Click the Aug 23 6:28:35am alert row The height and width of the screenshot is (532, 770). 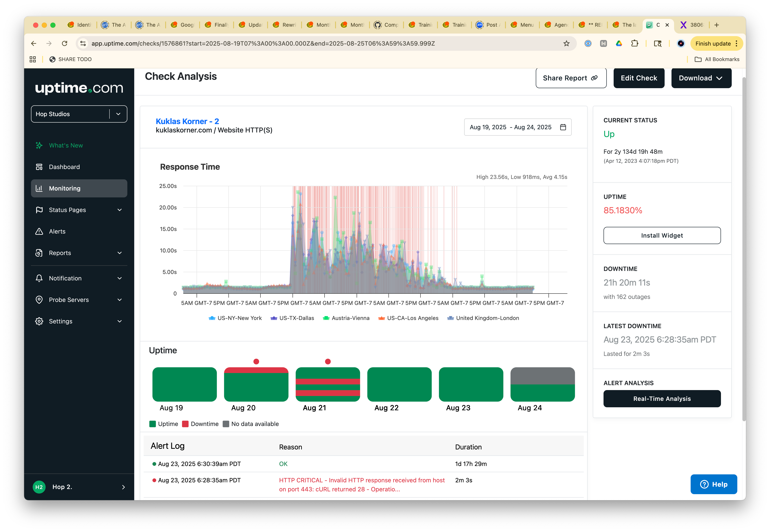pos(363,485)
